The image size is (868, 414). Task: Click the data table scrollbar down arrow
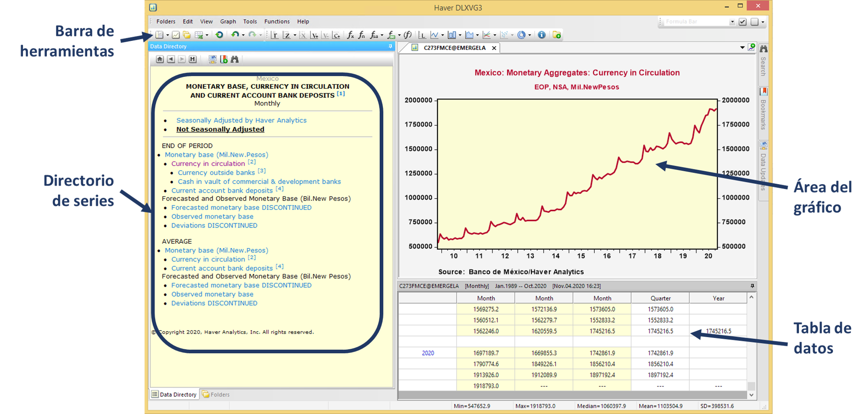click(751, 395)
